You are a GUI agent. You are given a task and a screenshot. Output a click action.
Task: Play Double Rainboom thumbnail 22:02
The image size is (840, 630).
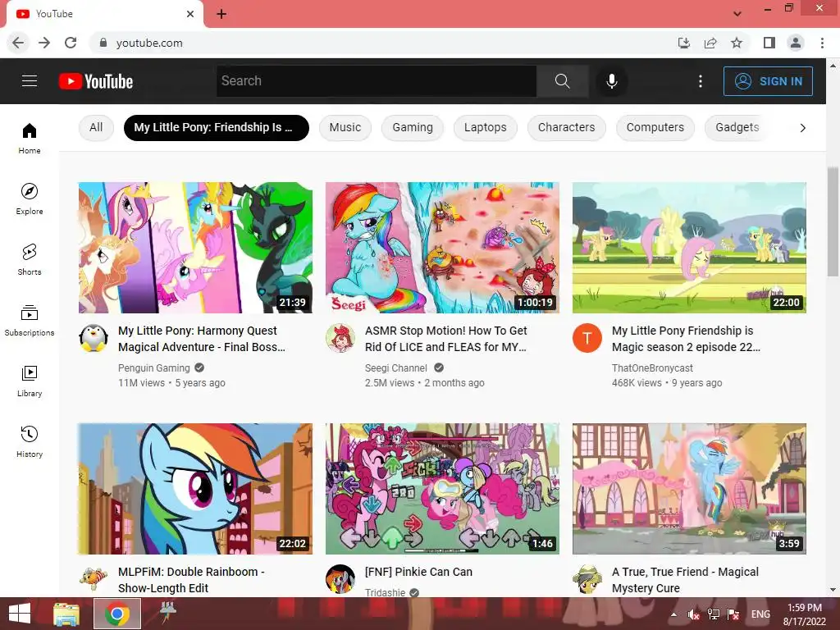click(x=195, y=489)
